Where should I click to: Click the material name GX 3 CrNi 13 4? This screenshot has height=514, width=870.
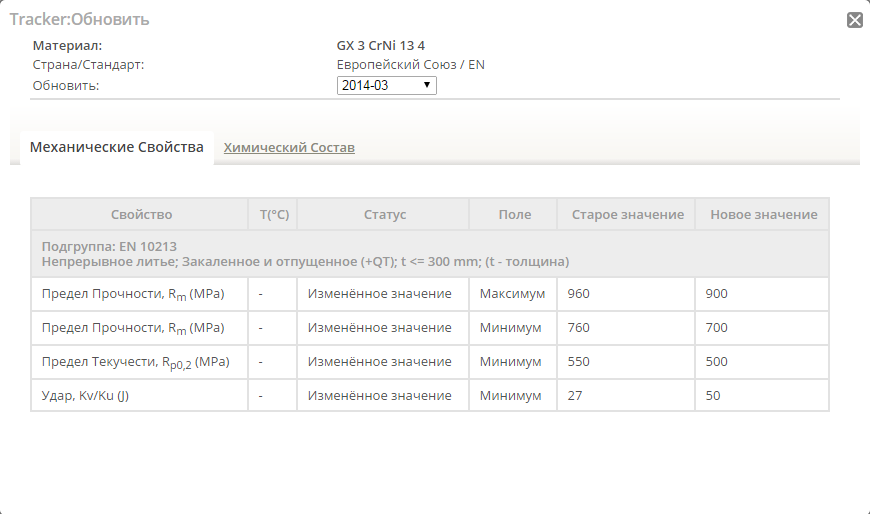(381, 46)
